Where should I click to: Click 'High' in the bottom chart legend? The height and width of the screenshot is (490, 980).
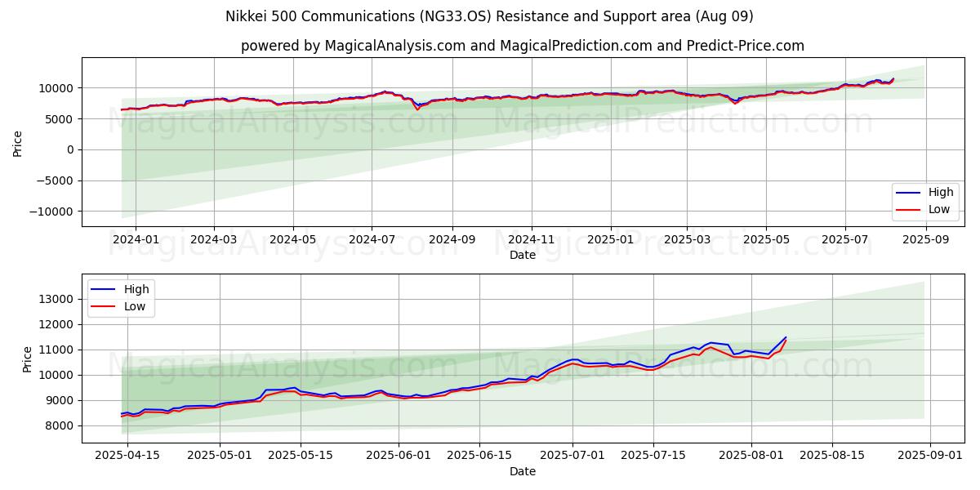[x=136, y=289]
